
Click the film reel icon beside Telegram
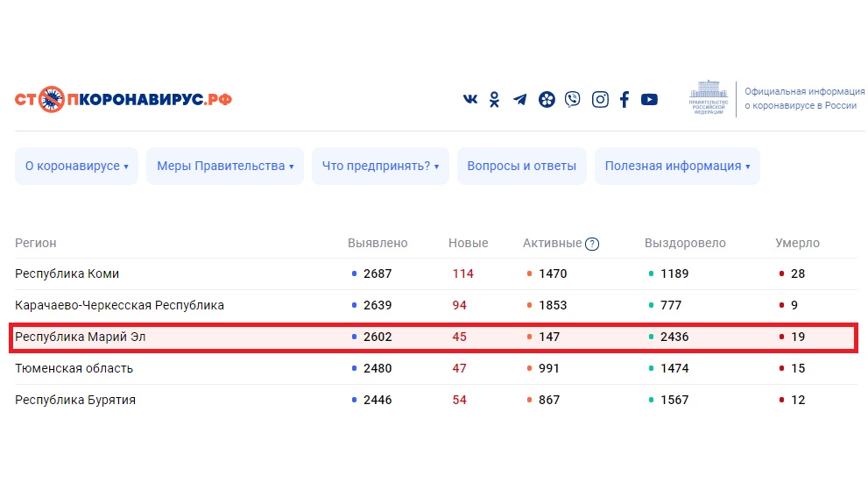[547, 100]
